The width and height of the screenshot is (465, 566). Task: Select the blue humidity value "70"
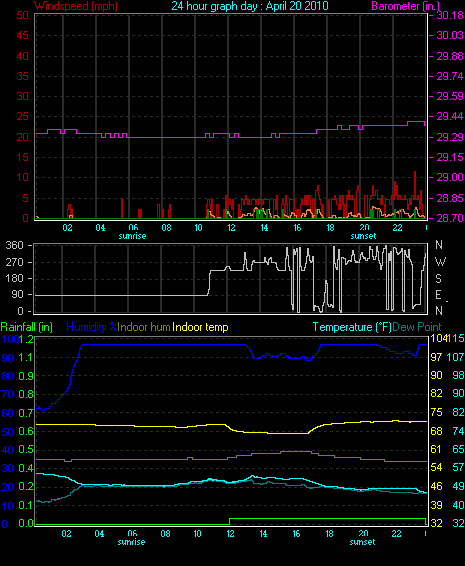pos(8,395)
